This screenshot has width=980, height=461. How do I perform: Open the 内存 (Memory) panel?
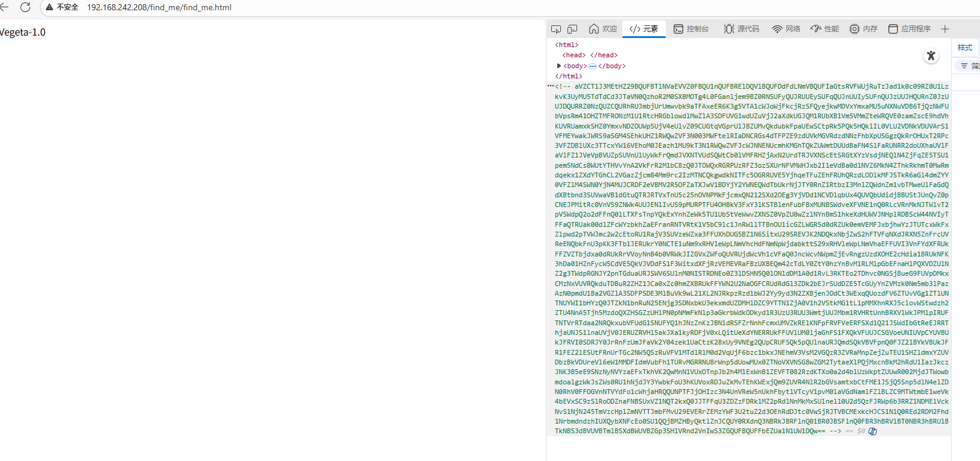[x=864, y=29]
